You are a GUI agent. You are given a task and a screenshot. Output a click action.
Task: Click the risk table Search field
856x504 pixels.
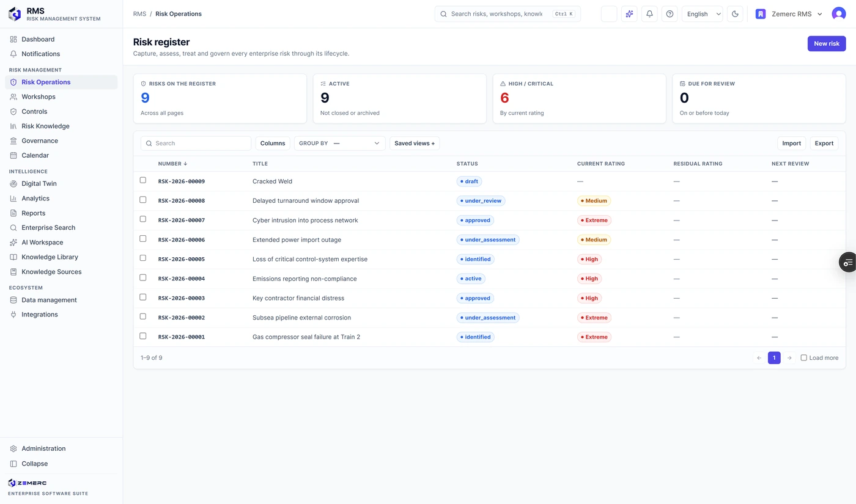click(x=196, y=144)
